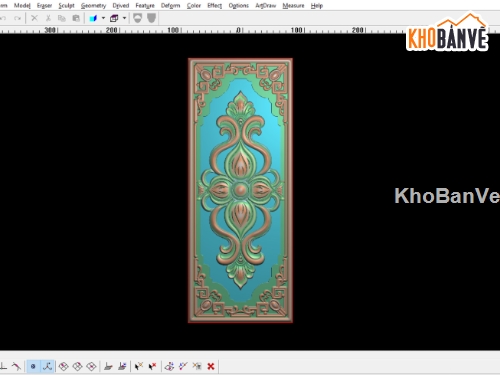Open the Deform menu
500x375 pixels.
click(x=170, y=6)
